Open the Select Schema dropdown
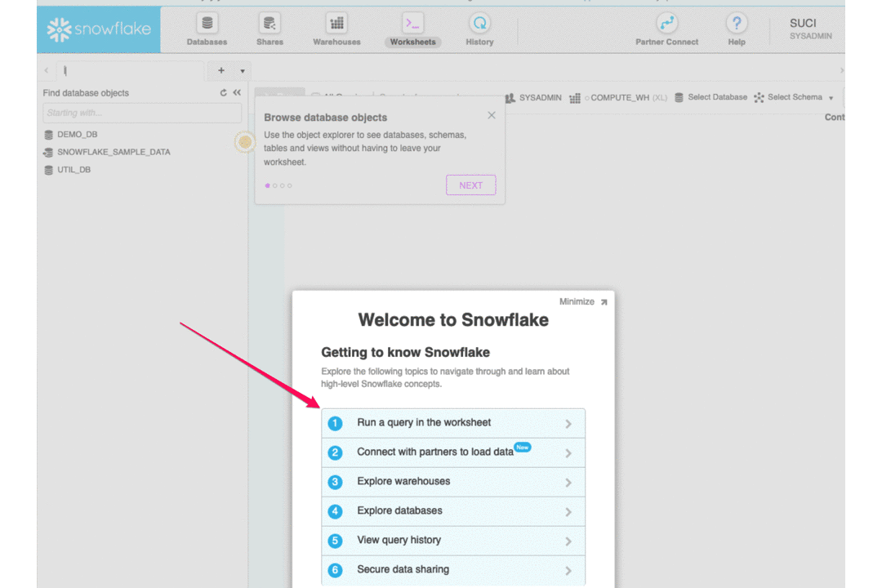Viewport: 882px width, 588px height. (x=794, y=97)
